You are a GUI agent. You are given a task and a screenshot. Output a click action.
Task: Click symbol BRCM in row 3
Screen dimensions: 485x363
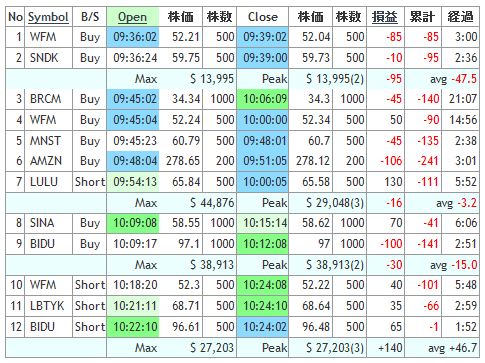coord(46,99)
